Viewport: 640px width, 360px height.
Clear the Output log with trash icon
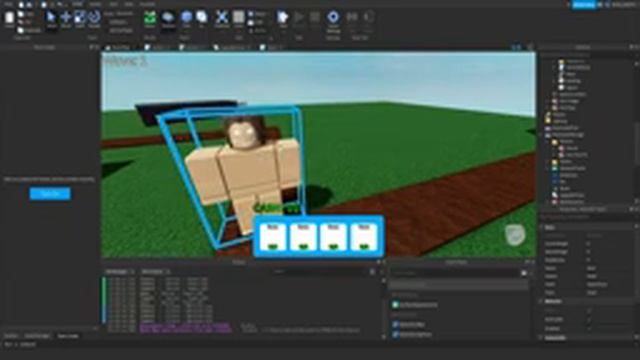point(372,271)
